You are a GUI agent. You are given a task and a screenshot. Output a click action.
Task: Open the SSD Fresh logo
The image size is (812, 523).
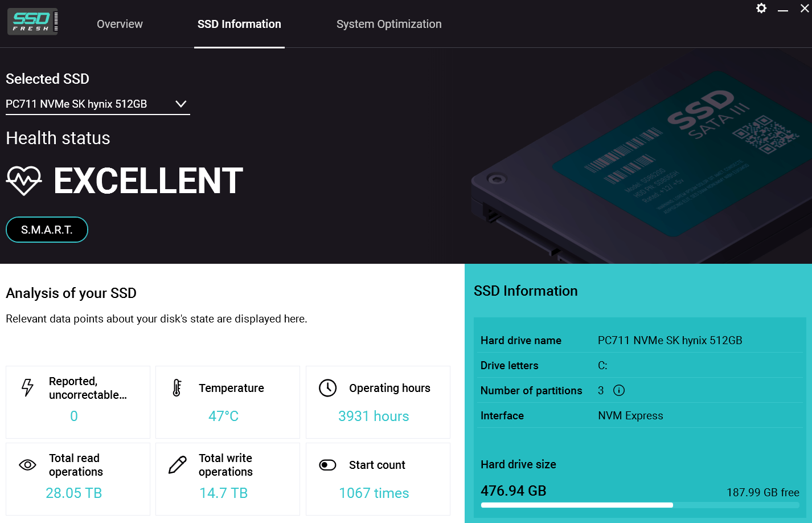point(32,21)
